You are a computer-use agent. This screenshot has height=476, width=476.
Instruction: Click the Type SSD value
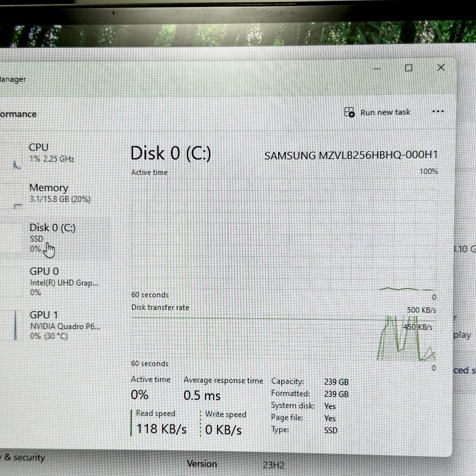tap(331, 430)
